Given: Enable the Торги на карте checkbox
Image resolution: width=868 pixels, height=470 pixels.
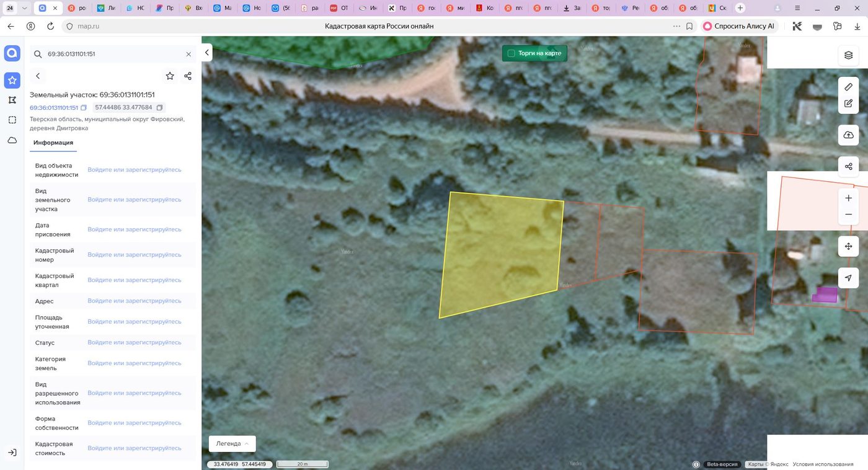Looking at the screenshot, I should (511, 53).
